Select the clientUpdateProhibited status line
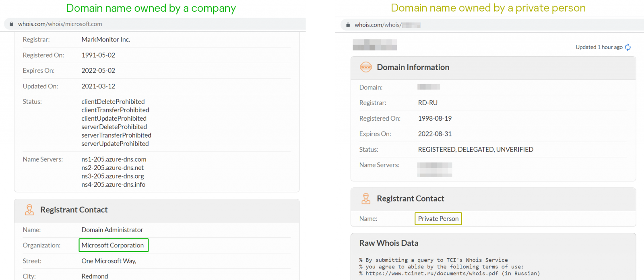This screenshot has height=280, width=644. click(114, 119)
